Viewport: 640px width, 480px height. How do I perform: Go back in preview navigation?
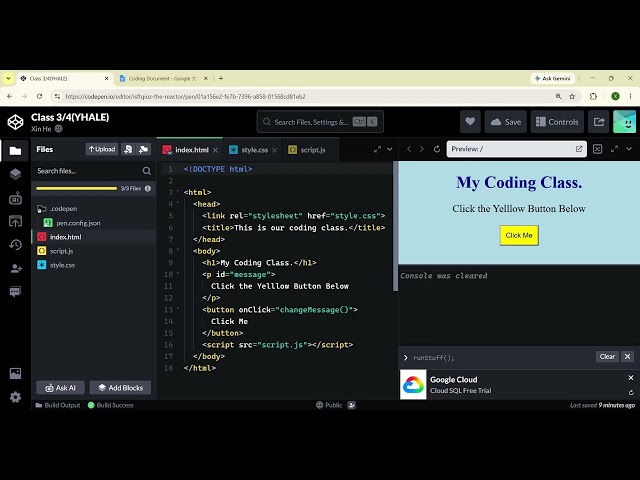[x=409, y=149]
